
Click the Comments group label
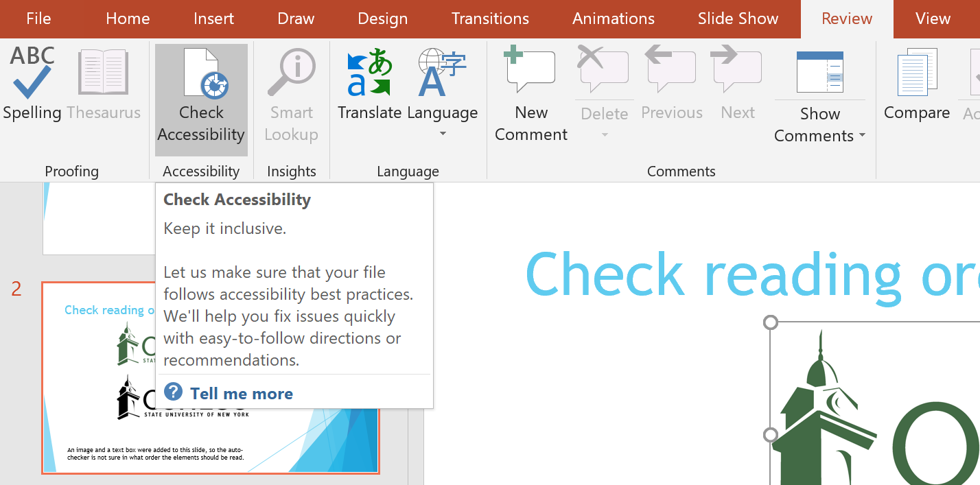tap(681, 171)
